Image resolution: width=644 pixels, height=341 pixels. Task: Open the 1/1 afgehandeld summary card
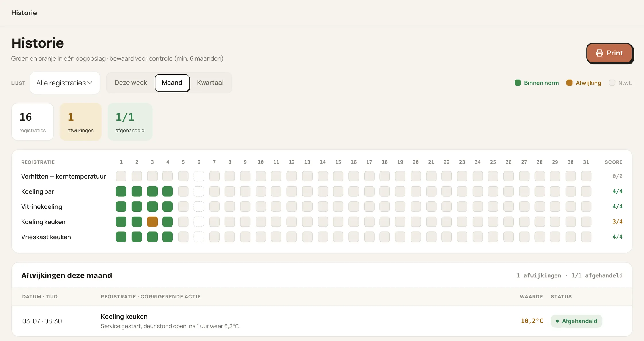(x=130, y=122)
